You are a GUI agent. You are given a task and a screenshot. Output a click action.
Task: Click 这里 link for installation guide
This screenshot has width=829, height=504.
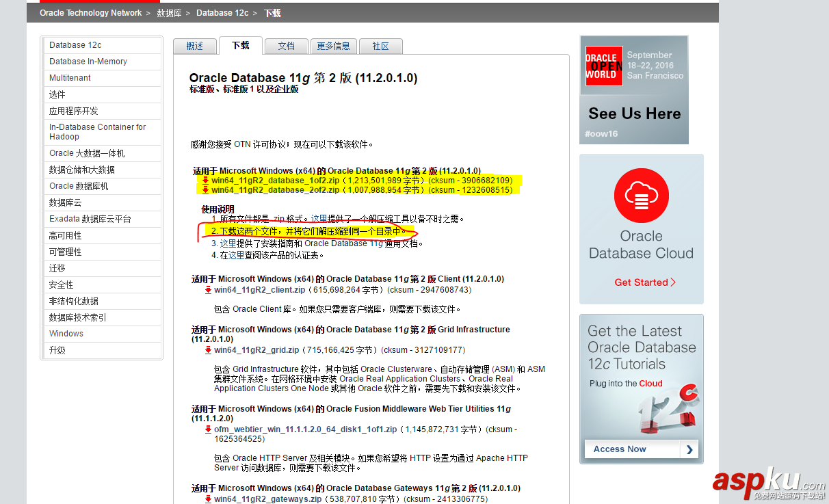(228, 243)
